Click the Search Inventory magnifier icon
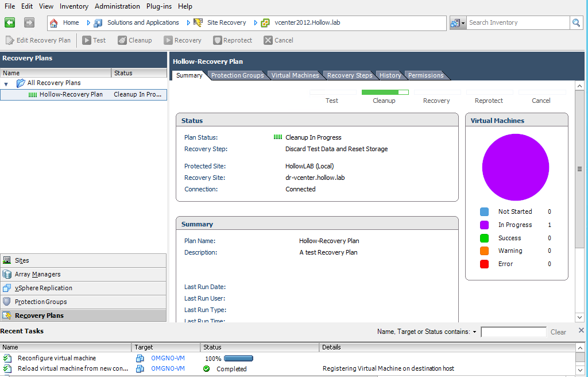588x377 pixels. [577, 22]
